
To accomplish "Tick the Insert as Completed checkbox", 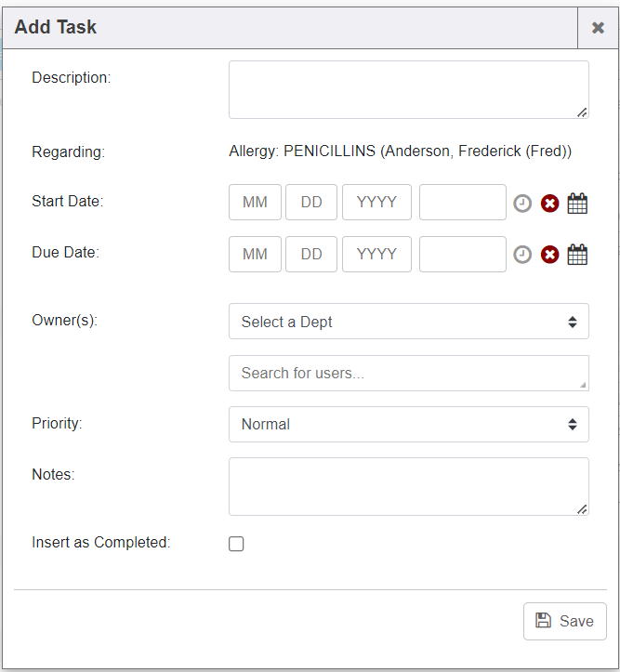I will pyautogui.click(x=236, y=544).
